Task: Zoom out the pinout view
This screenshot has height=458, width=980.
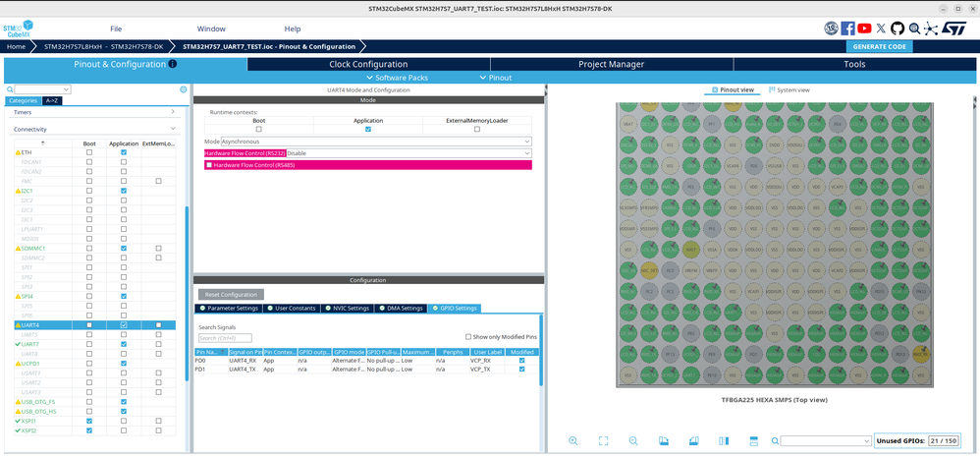Action: pos(633,440)
